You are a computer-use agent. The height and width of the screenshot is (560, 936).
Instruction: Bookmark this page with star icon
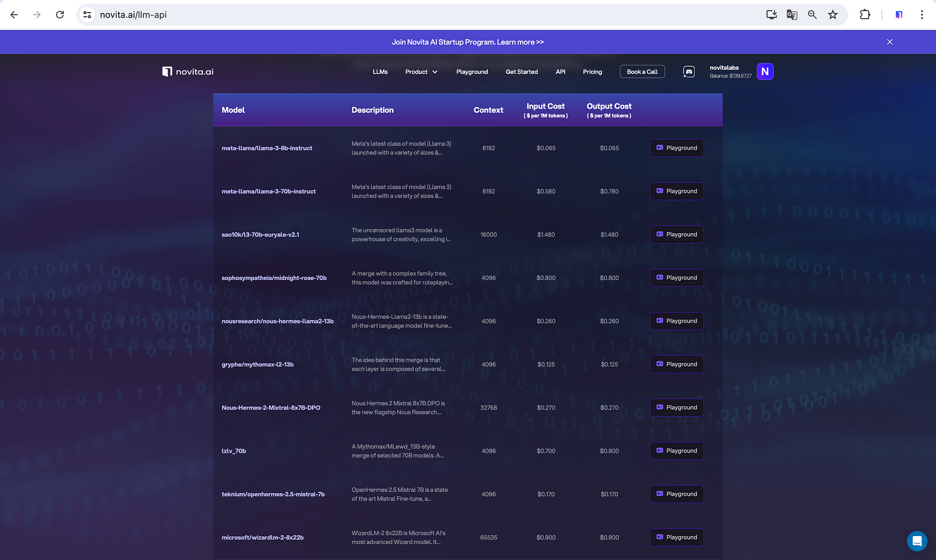(833, 15)
